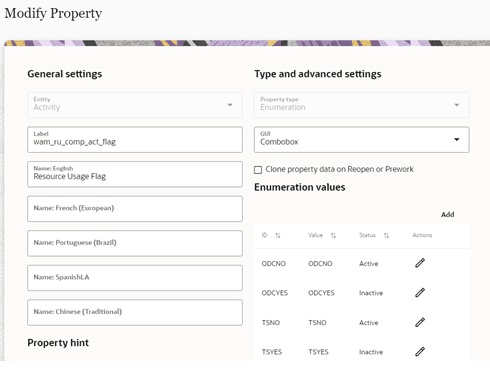Click the Modify Property page title
The image size is (490, 376).
click(x=53, y=13)
